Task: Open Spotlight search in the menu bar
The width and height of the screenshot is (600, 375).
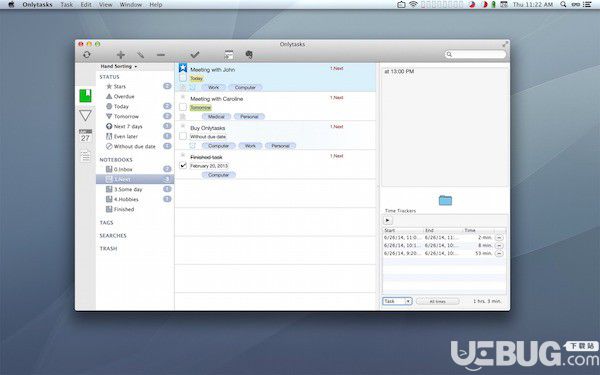Action: tap(563, 5)
